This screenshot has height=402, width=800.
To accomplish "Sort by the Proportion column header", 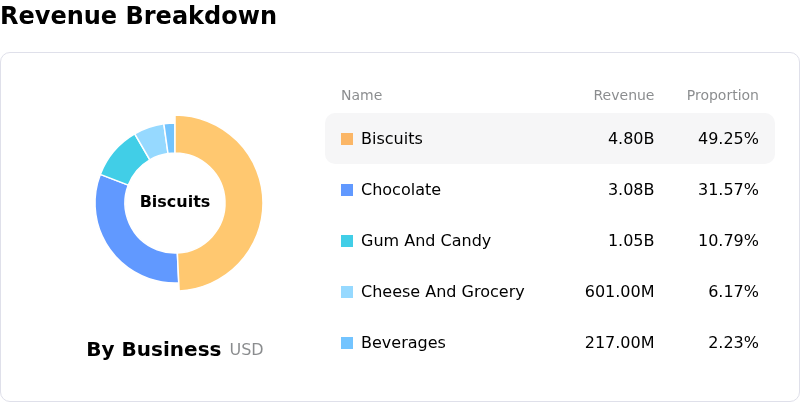I will click(722, 95).
